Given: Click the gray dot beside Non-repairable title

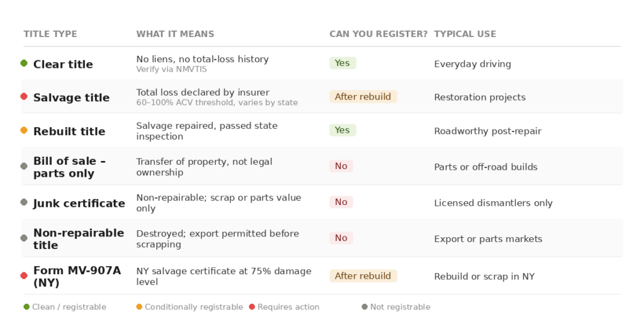Looking at the screenshot, I should (24, 238).
